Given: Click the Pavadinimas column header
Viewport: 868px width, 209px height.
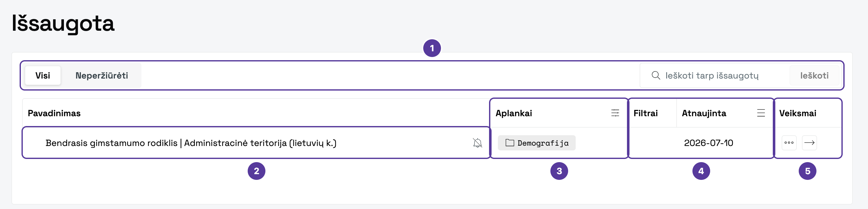Looking at the screenshot, I should [x=54, y=113].
